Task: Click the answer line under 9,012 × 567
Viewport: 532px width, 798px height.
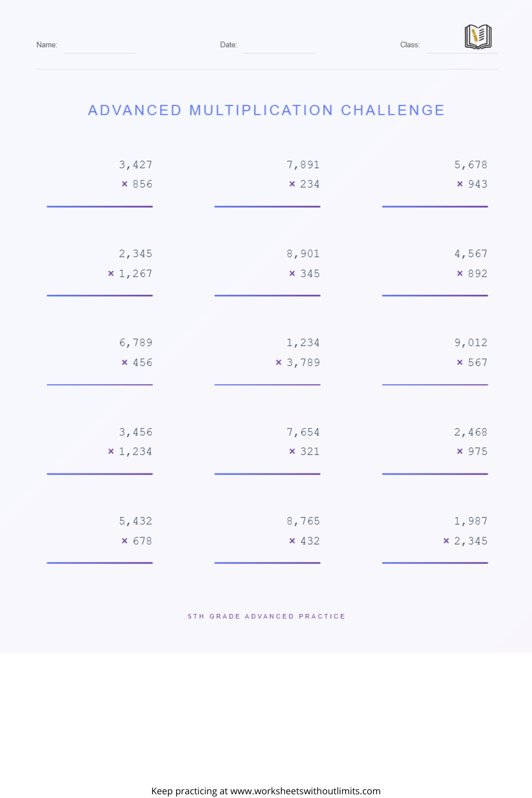Action: (435, 385)
